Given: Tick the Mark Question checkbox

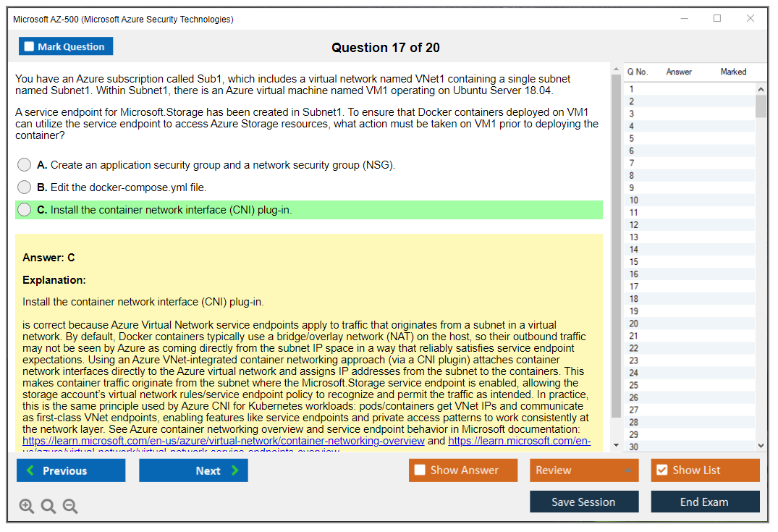Looking at the screenshot, I should point(30,47).
